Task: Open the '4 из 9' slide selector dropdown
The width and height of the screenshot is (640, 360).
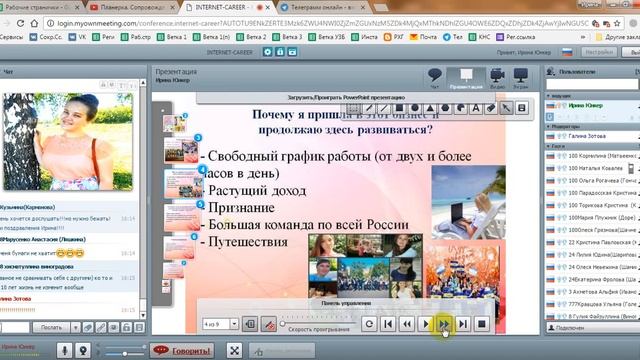Action: pos(234,324)
